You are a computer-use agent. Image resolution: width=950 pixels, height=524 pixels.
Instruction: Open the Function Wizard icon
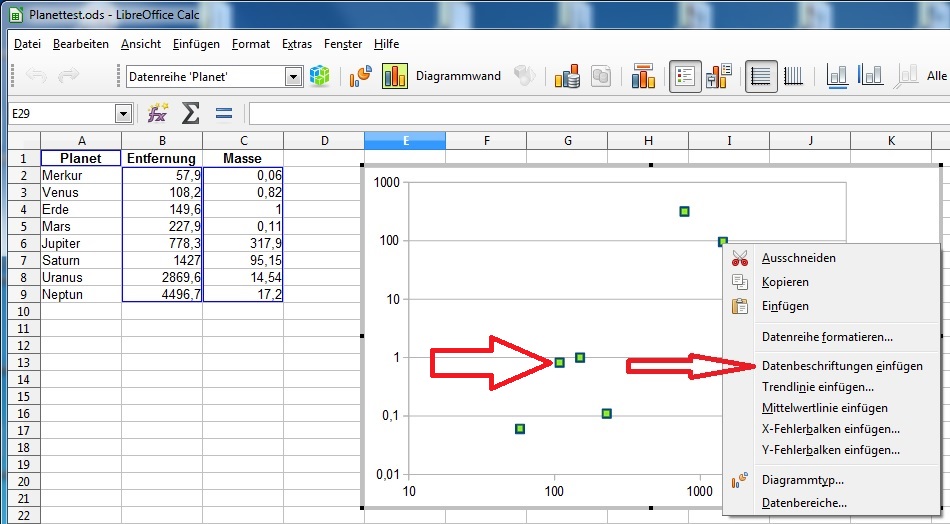click(x=158, y=114)
